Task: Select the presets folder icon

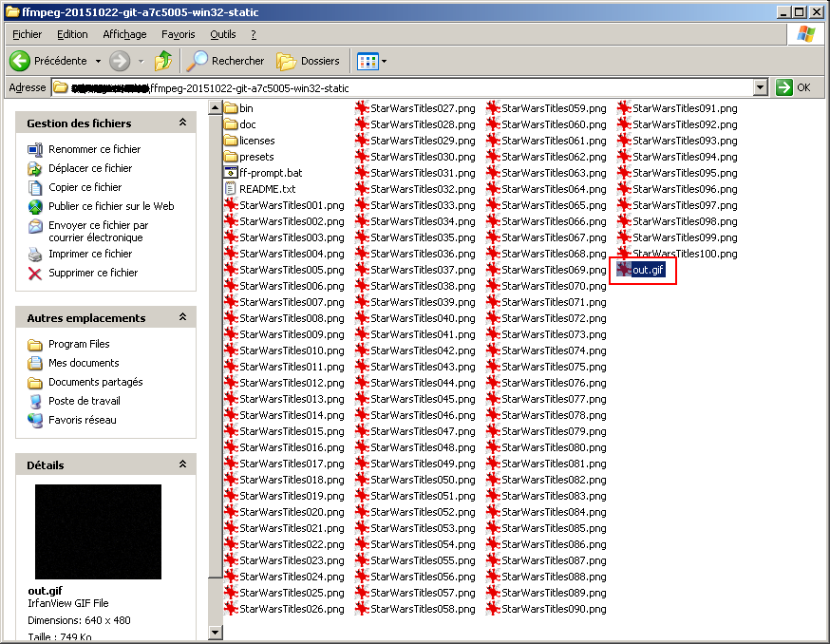Action: click(231, 157)
